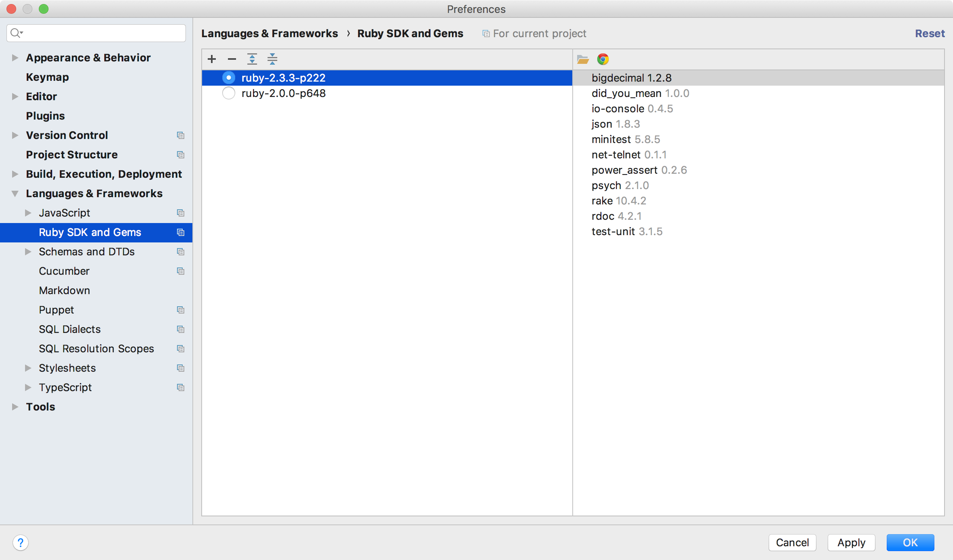Open the Puppet settings page
953x560 pixels.
(56, 310)
